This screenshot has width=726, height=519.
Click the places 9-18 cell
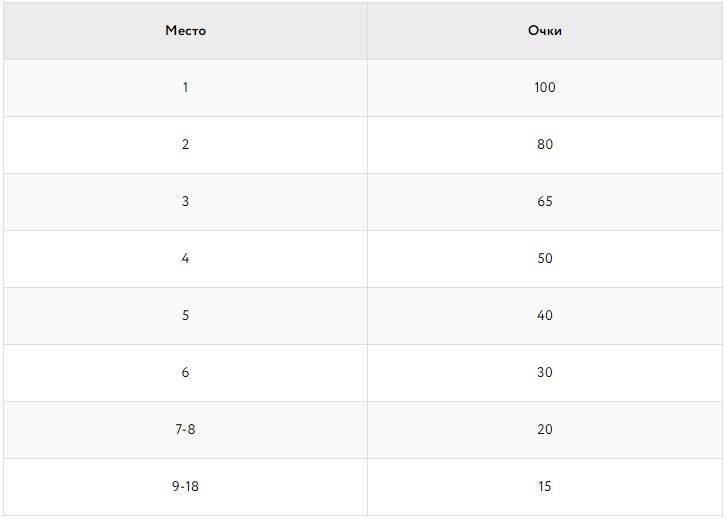(185, 487)
